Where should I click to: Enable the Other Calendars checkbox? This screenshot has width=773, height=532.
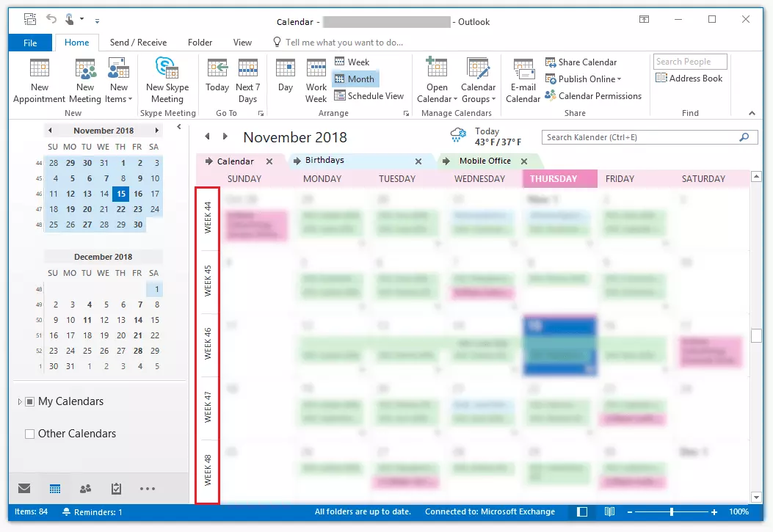tap(29, 434)
